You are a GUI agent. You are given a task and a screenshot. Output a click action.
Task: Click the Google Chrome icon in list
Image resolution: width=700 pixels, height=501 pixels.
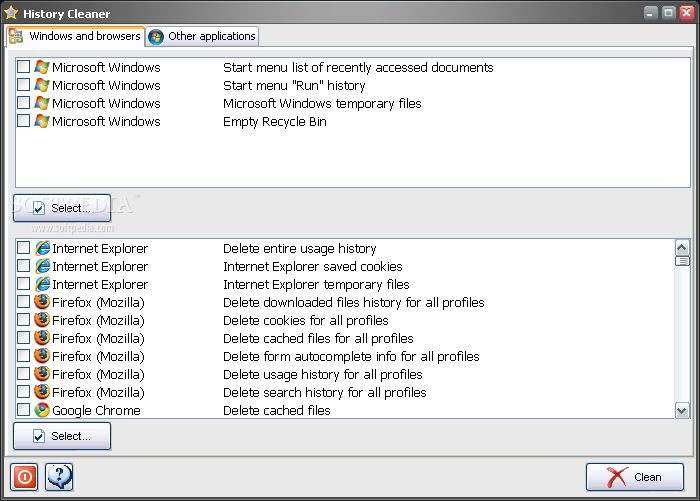click(x=42, y=410)
